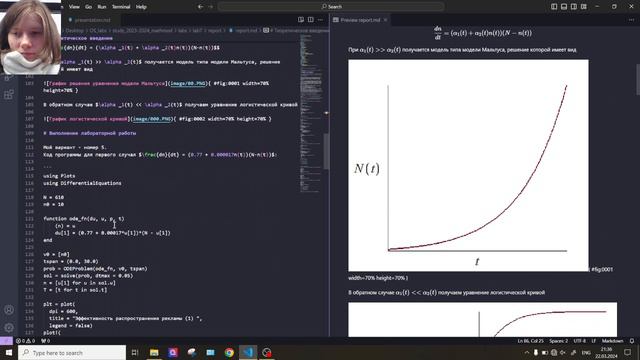Toggle the primary side bar layout icon
Viewport: 640px width, 360px height.
[554, 7]
